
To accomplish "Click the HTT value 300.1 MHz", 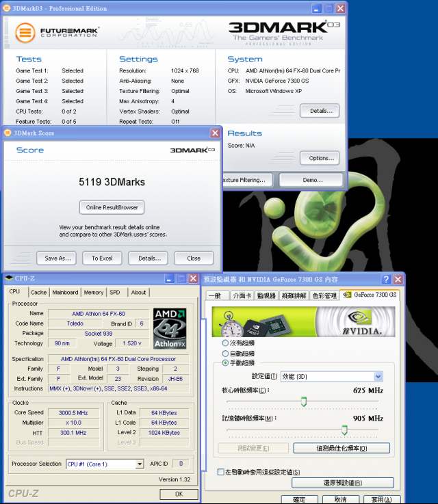I will coord(73,433).
